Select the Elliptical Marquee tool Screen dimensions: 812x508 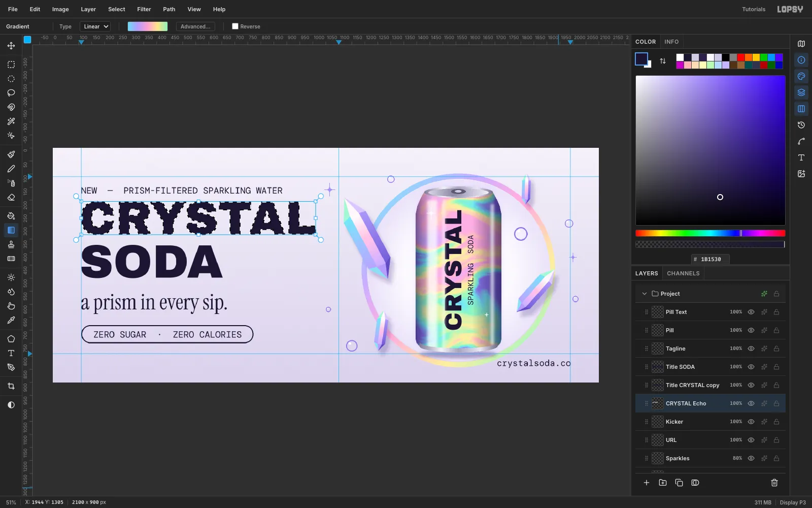click(x=11, y=79)
